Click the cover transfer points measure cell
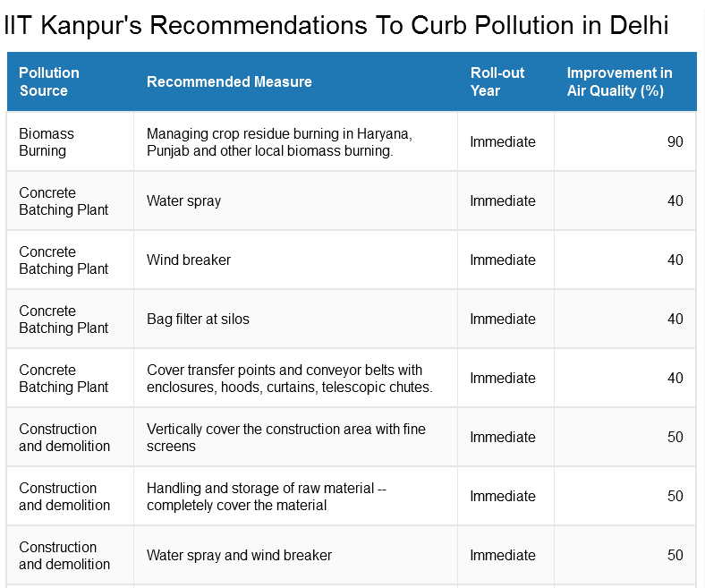705x588 pixels. pyautogui.click(x=295, y=378)
